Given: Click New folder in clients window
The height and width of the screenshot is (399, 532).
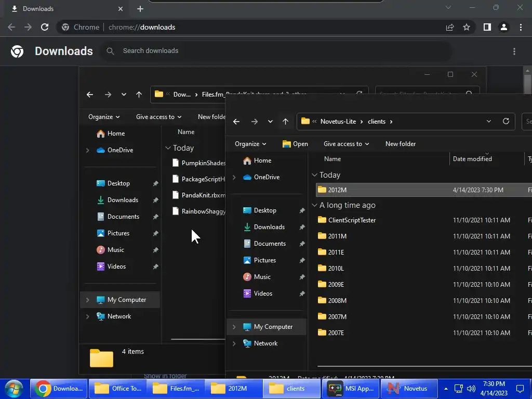Looking at the screenshot, I should (401, 144).
